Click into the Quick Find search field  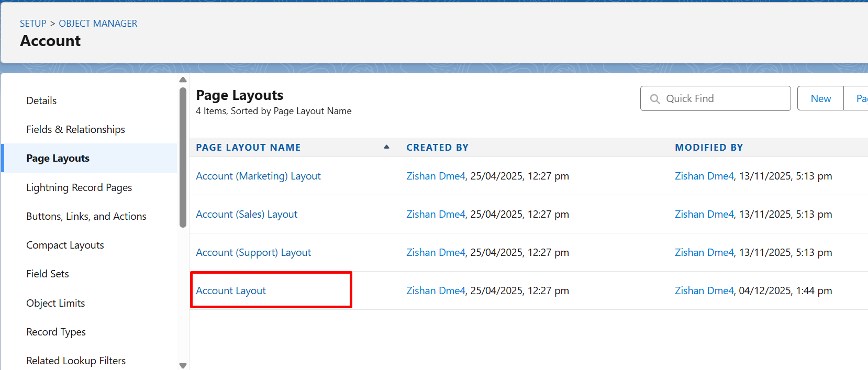(x=722, y=99)
